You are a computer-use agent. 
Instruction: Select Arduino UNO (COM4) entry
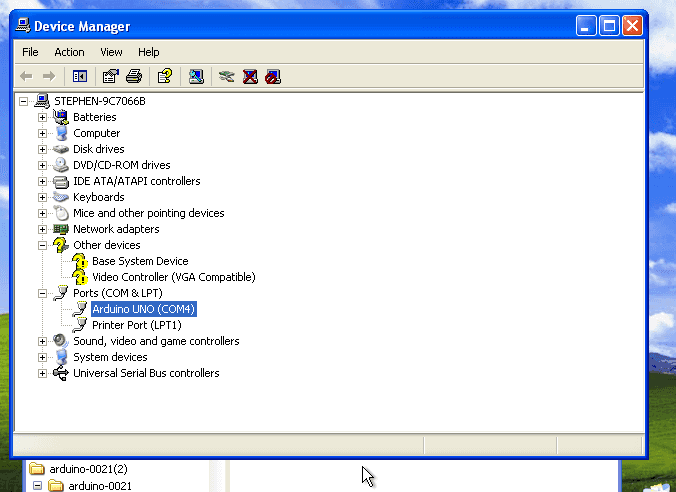click(144, 309)
